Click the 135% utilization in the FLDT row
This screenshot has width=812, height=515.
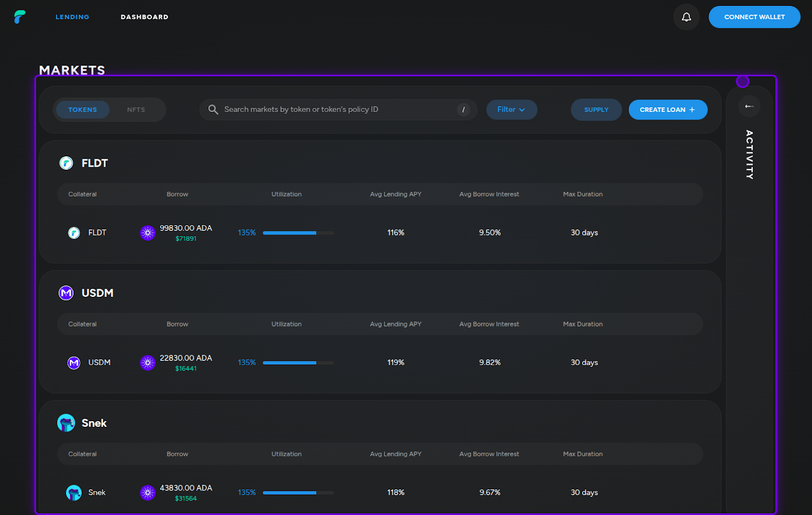pos(247,233)
